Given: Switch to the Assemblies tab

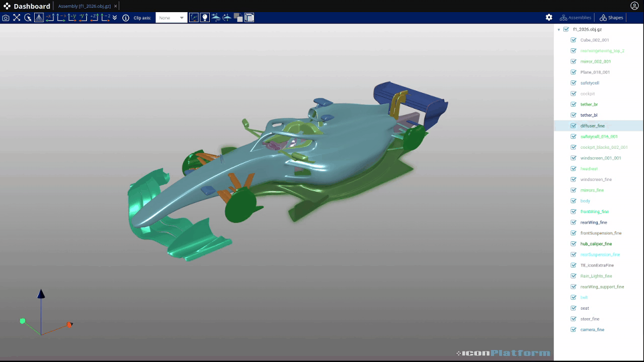Looking at the screenshot, I should tap(576, 18).
